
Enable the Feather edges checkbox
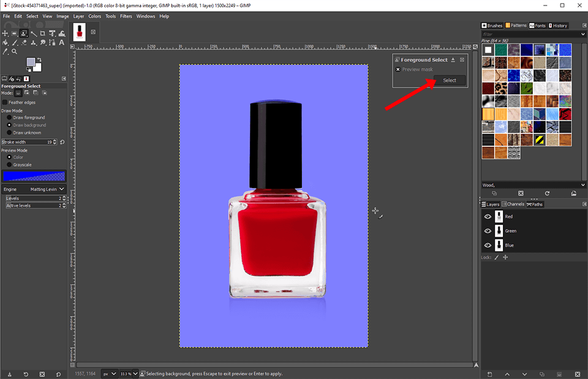click(5, 102)
